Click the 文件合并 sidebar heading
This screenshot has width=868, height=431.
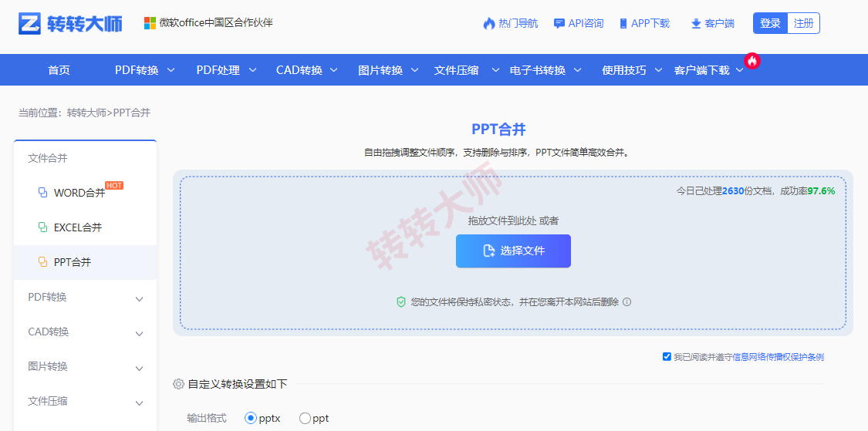(48, 158)
